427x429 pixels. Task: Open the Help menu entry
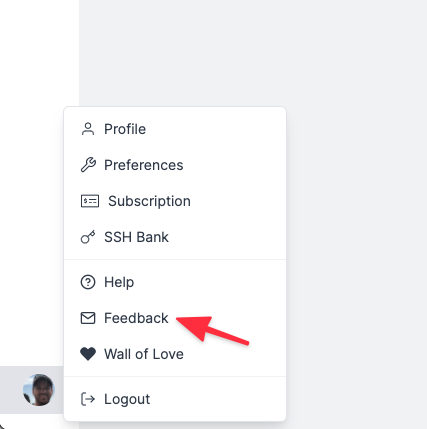(175, 282)
